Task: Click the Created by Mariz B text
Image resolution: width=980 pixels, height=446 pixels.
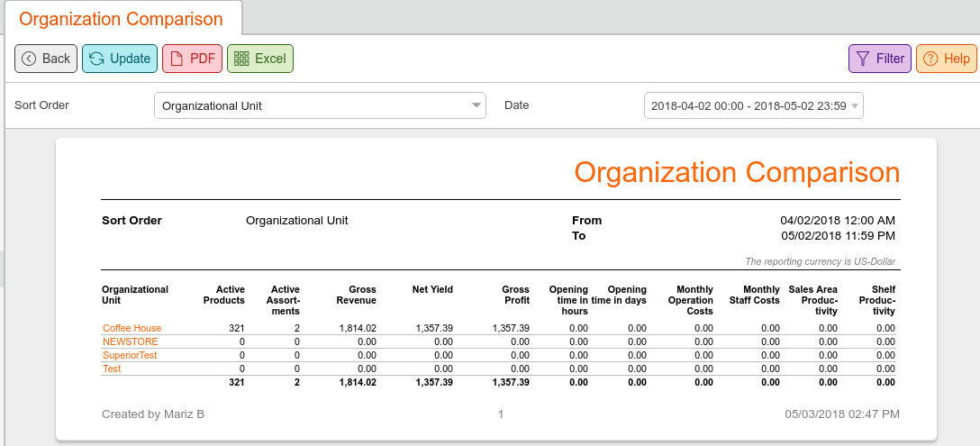Action: (153, 414)
